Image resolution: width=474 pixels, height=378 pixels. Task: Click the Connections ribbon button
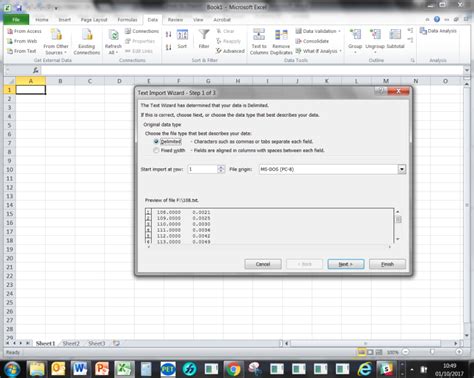(x=142, y=31)
